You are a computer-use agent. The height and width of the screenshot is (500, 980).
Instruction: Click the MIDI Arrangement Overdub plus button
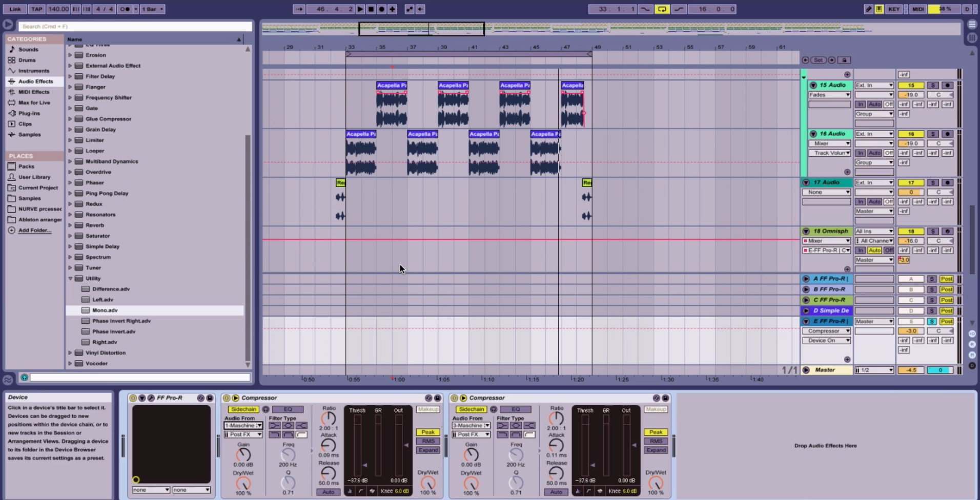(x=393, y=9)
